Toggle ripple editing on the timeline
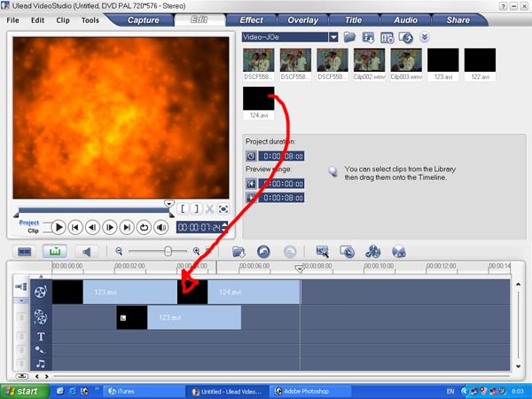Viewport: 532px width, 399px height. [21, 287]
